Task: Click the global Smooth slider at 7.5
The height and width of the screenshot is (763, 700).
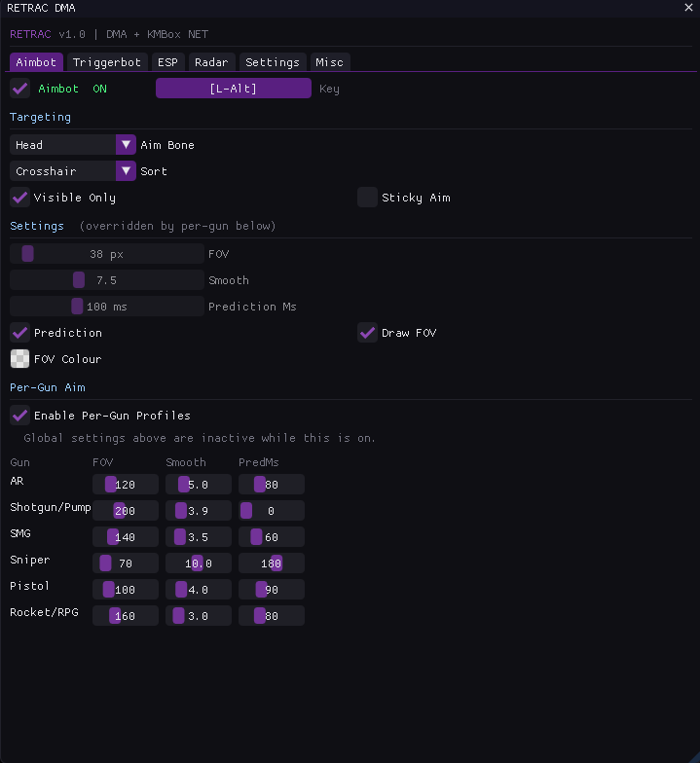Action: point(107,280)
